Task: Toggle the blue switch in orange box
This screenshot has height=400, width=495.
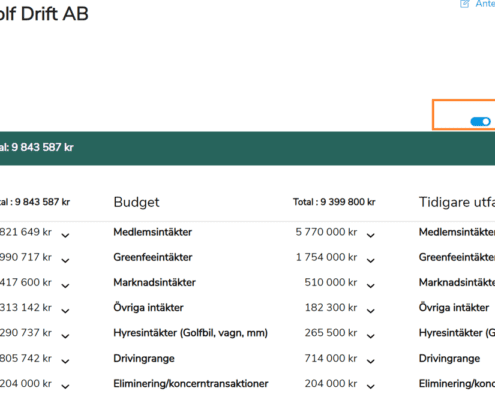Action: 480,122
